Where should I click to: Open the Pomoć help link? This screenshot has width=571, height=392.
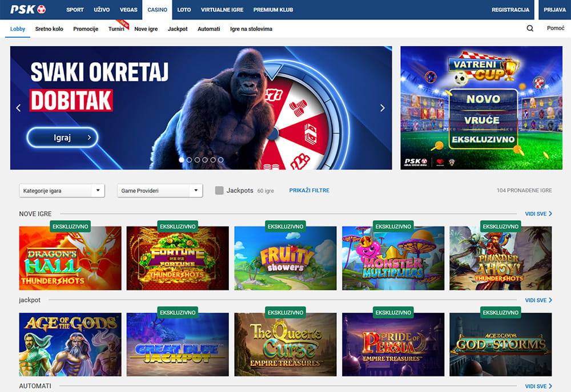pos(556,29)
